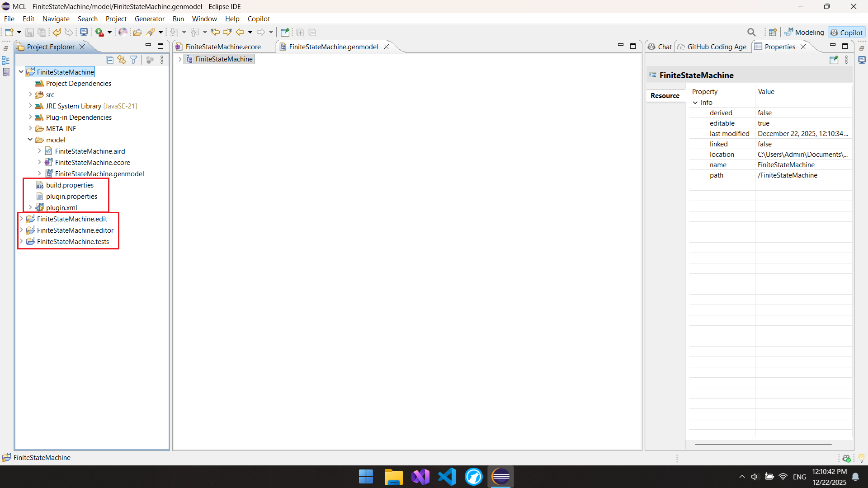The width and height of the screenshot is (868, 488).
Task: Open the Chat view tab
Action: [x=660, y=47]
